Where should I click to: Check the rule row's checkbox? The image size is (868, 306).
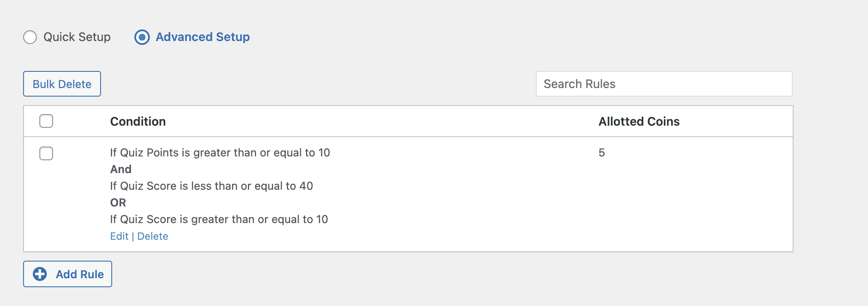46,153
